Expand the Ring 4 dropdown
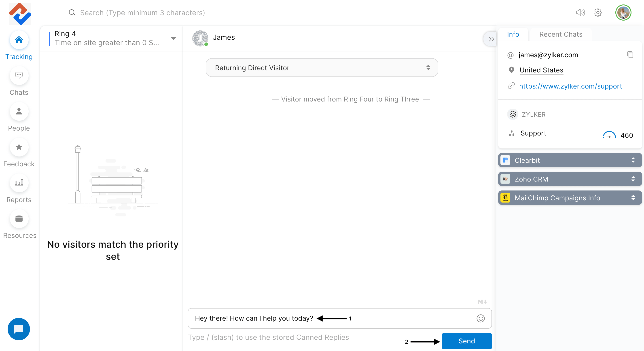 173,38
